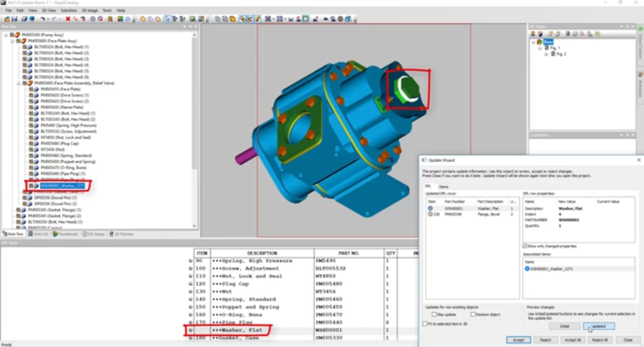This screenshot has width=644, height=347.
Task: Click the first link/chain icon in toolbar
Action: (142, 19)
